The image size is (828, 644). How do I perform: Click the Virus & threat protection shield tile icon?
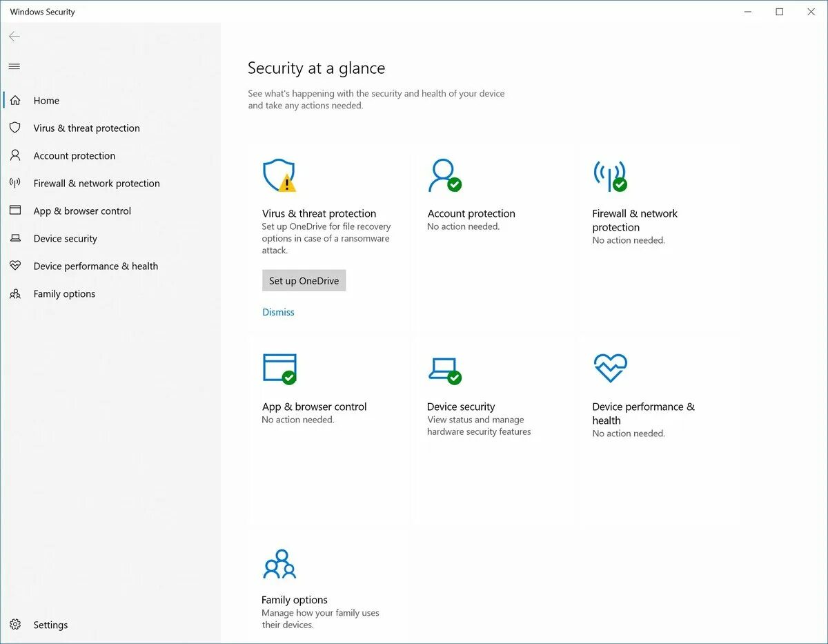pos(279,175)
